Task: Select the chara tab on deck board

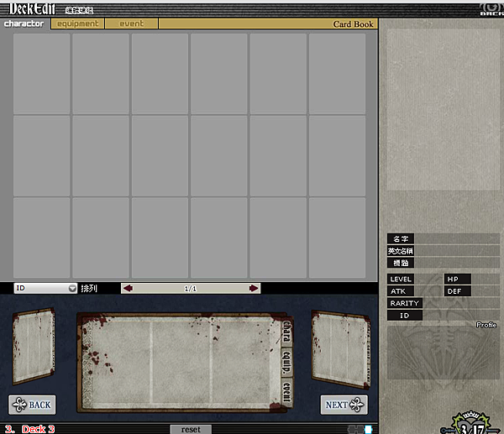Action: click(x=286, y=332)
